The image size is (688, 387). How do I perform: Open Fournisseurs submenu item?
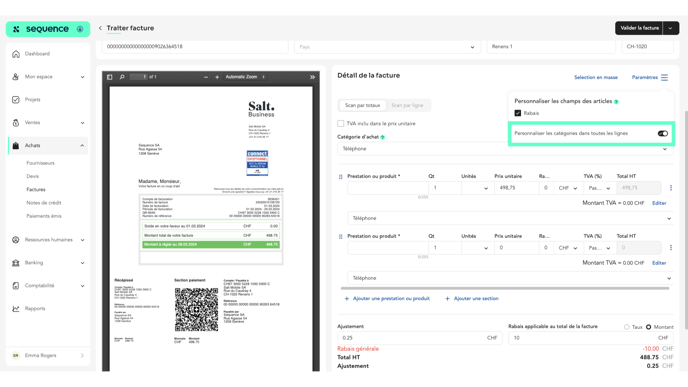40,163
